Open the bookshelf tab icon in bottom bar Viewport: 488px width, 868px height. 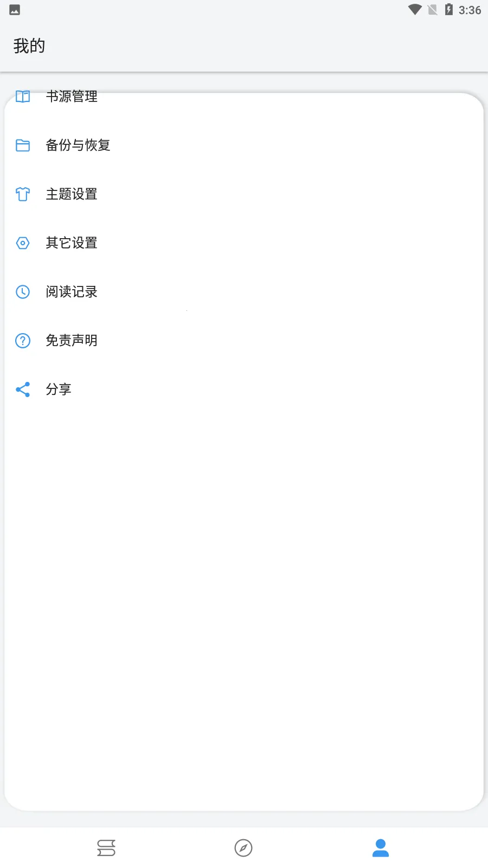click(107, 847)
